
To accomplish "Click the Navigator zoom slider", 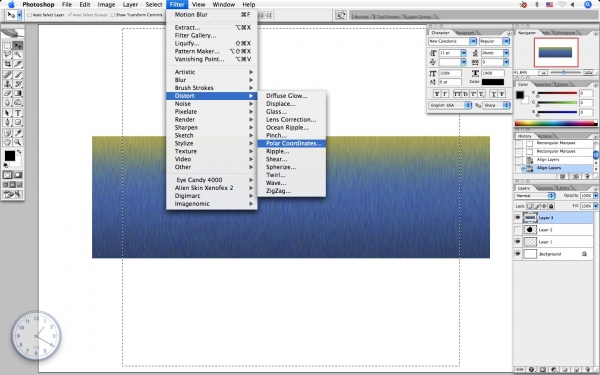I will pos(564,72).
